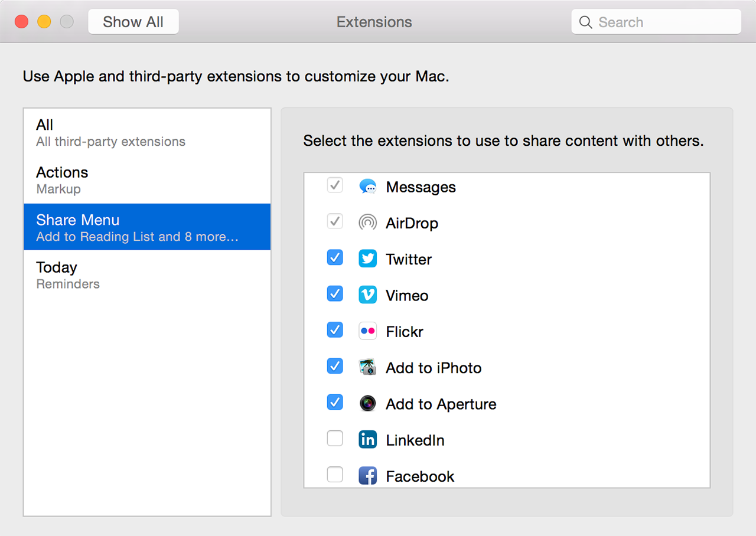756x536 pixels.
Task: Click the magnifying glass search icon
Action: 585,22
